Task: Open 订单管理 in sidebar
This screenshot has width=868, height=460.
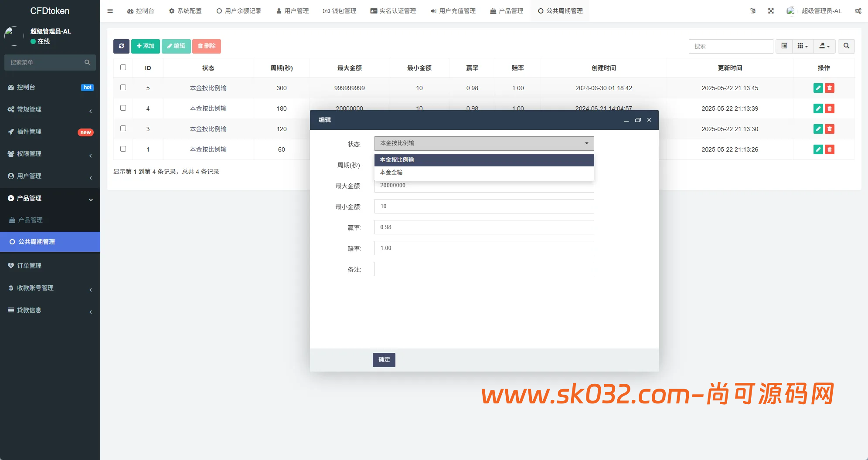Action: 50,266
